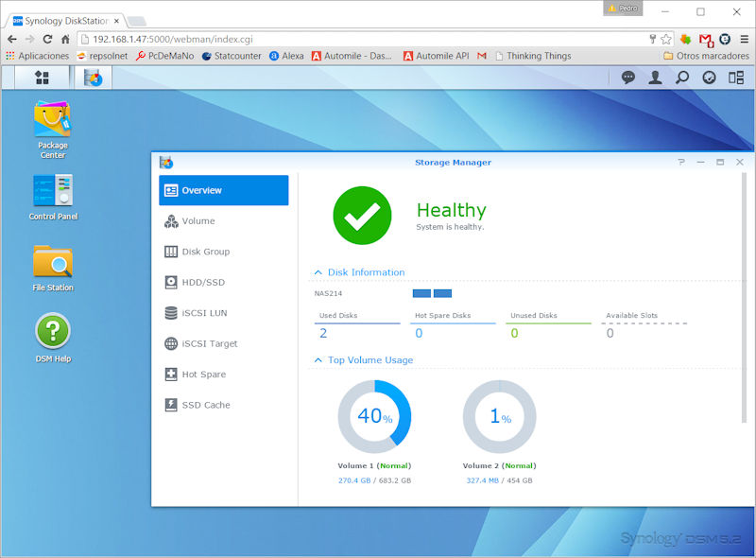Collapse the Top Volume Usage section
Image resolution: width=756 pixels, height=558 pixels.
coord(318,360)
